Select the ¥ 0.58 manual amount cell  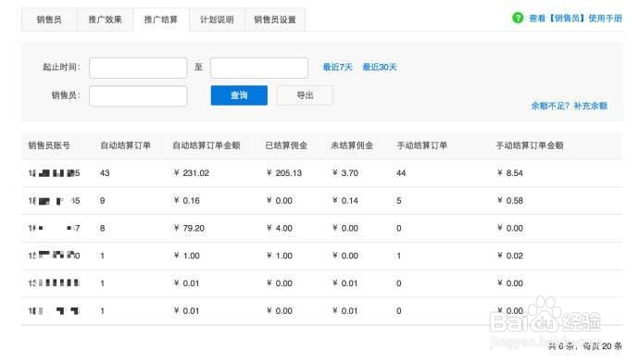click(x=510, y=201)
